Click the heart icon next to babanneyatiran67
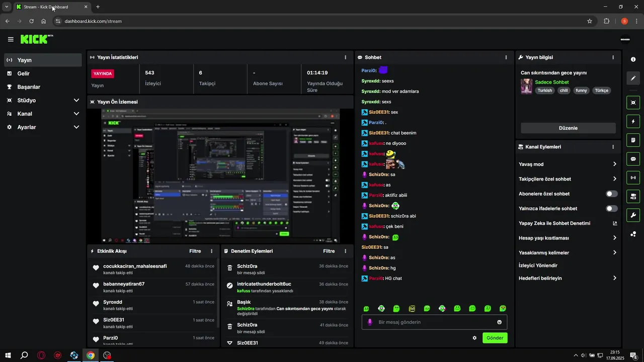Viewport: 644px width, 362px height. coord(96,286)
